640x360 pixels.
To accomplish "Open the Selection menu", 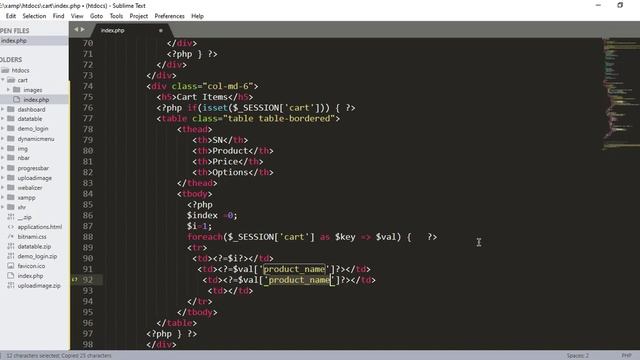I will click(x=34, y=16).
